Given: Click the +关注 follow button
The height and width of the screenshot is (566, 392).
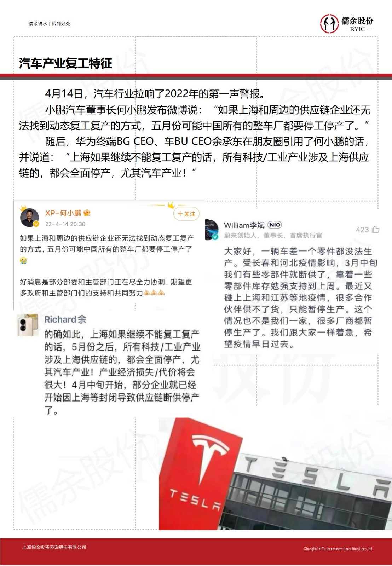Looking at the screenshot, I should tap(186, 214).
